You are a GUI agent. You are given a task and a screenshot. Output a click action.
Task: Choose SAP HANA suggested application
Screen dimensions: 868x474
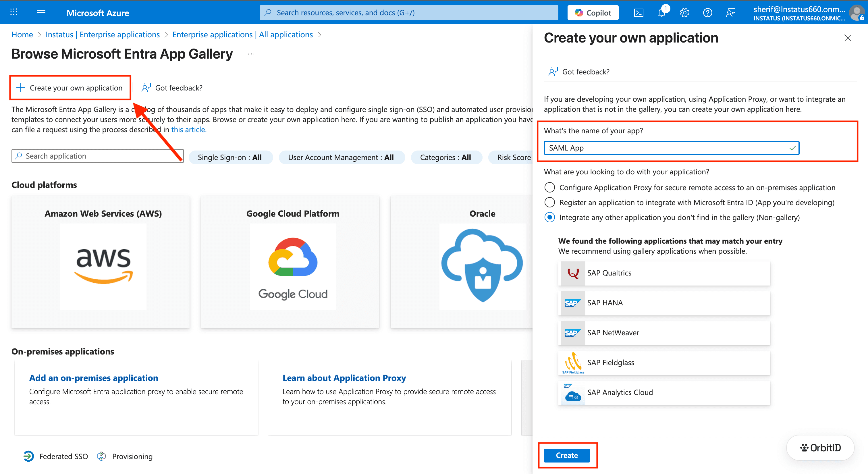point(664,303)
